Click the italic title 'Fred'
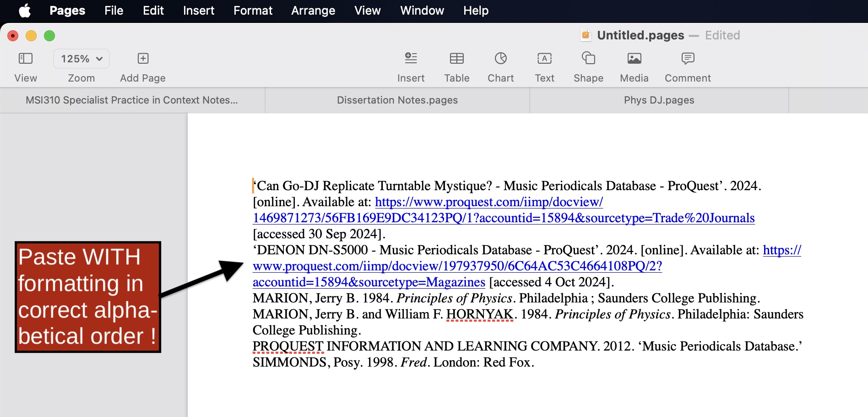Screen dimensions: 868x417 coord(414,362)
